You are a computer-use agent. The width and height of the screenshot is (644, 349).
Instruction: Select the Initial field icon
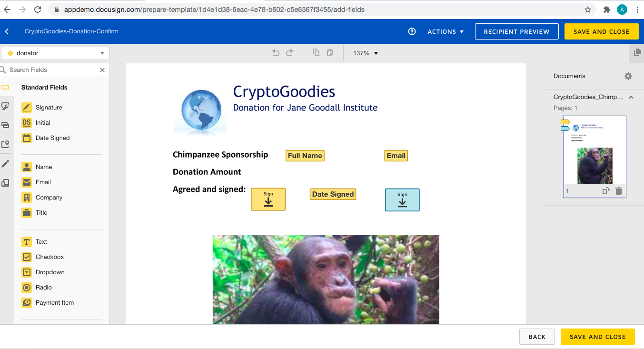tap(27, 123)
